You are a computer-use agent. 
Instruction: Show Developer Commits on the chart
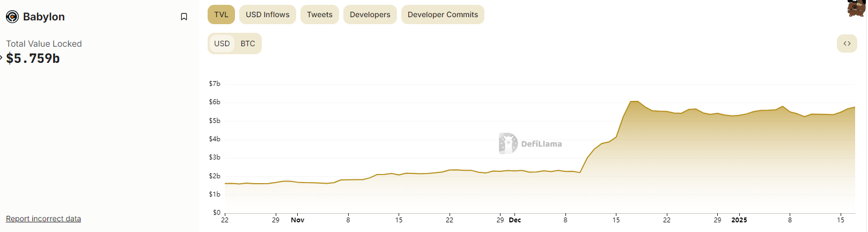pos(443,15)
